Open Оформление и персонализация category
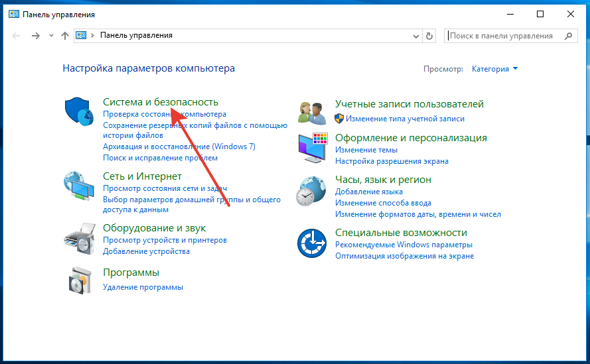590x364 pixels. (x=411, y=138)
